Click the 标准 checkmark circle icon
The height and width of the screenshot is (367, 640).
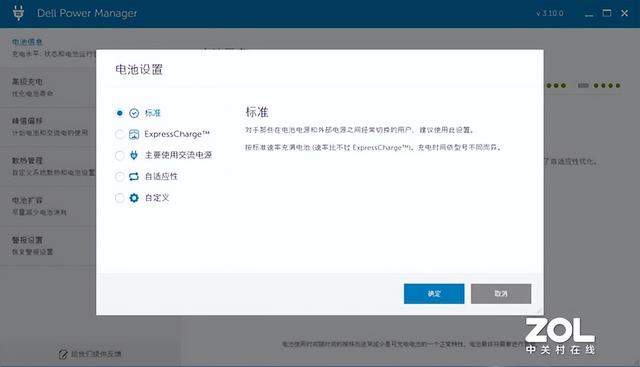tap(134, 113)
